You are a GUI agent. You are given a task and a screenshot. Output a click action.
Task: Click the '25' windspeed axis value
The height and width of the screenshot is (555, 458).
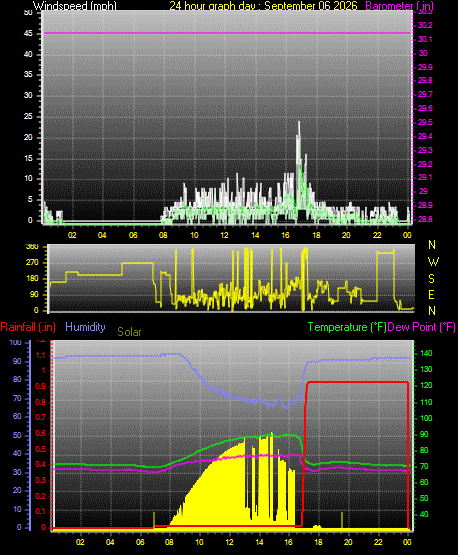point(28,116)
